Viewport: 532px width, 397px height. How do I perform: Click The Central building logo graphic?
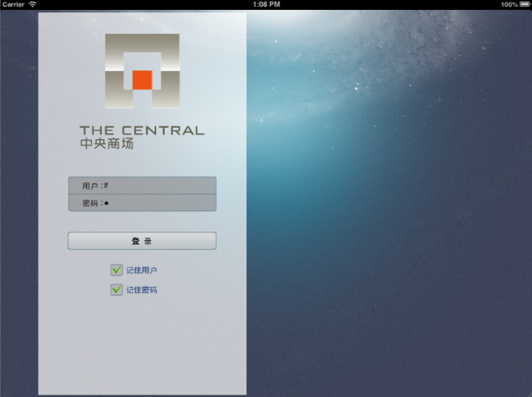click(x=142, y=70)
